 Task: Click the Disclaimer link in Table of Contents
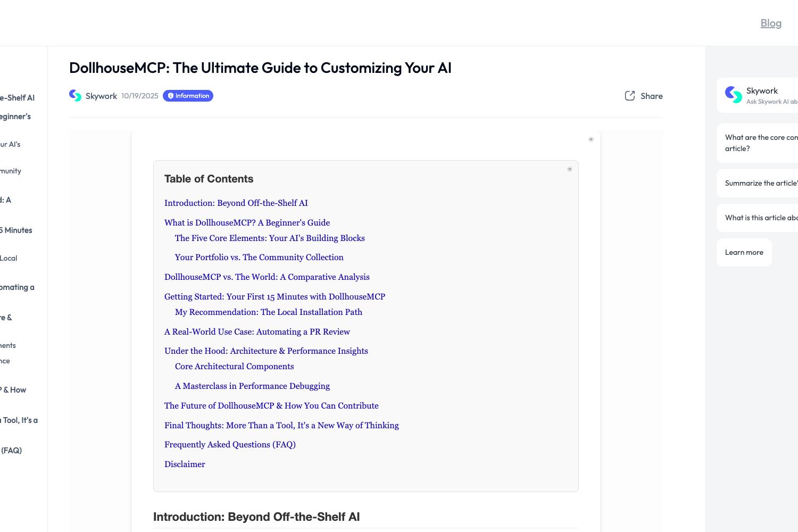coord(185,464)
